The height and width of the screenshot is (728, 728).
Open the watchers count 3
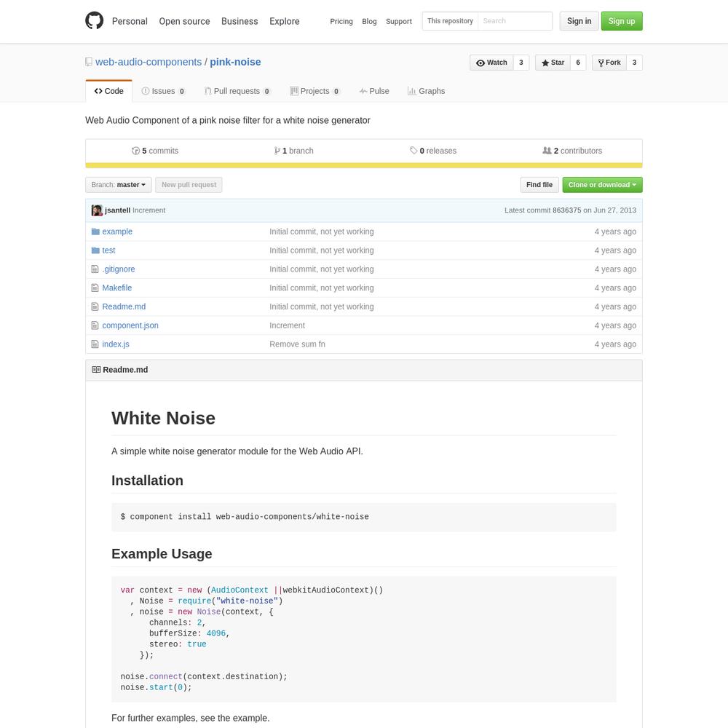pyautogui.click(x=521, y=63)
